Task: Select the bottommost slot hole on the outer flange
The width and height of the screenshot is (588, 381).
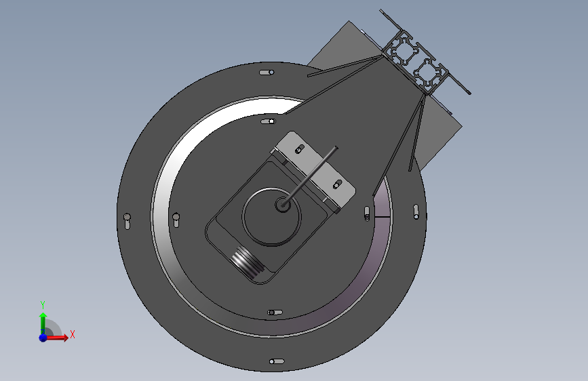Action: click(277, 361)
